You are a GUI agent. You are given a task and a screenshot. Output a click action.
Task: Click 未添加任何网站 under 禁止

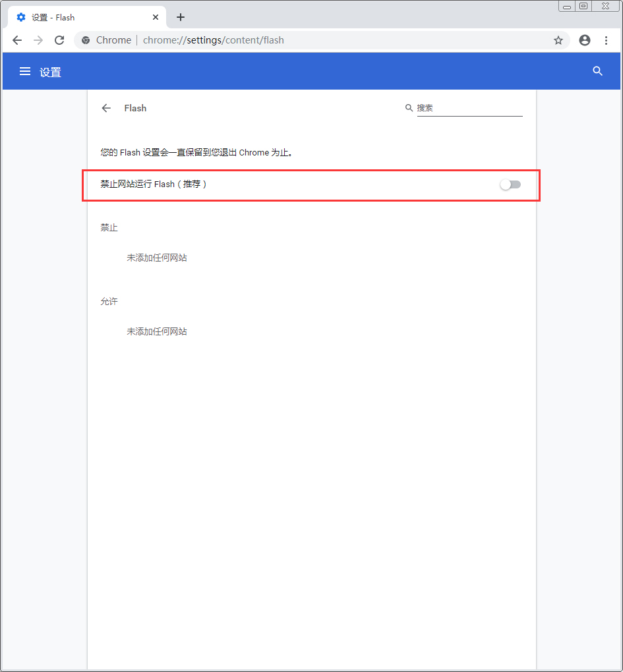156,258
